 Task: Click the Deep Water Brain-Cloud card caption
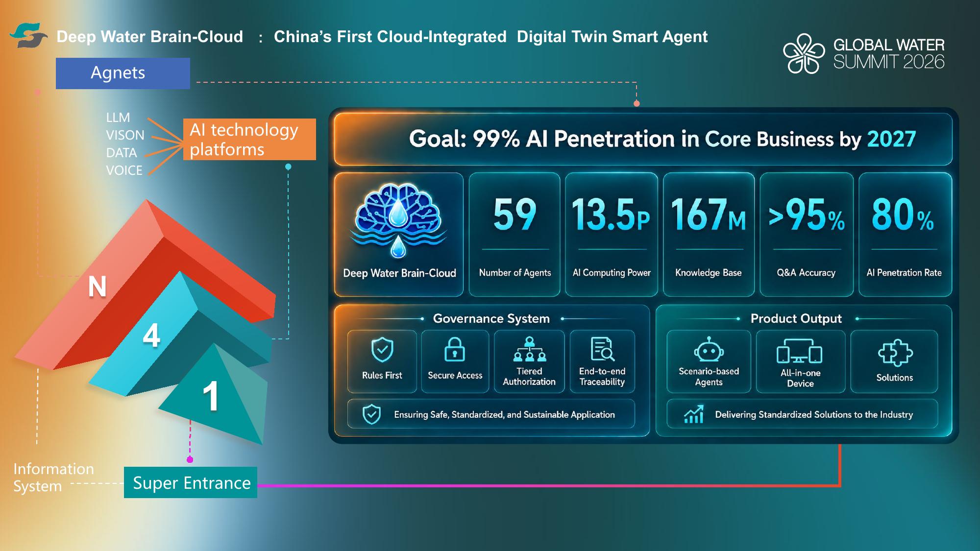[x=399, y=273]
